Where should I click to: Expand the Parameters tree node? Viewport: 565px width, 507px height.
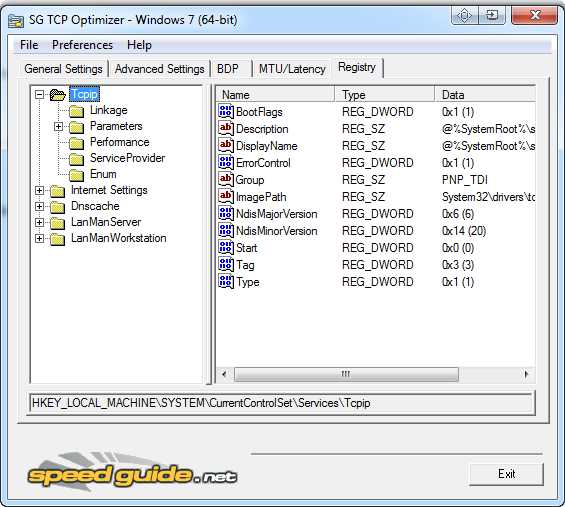click(58, 126)
